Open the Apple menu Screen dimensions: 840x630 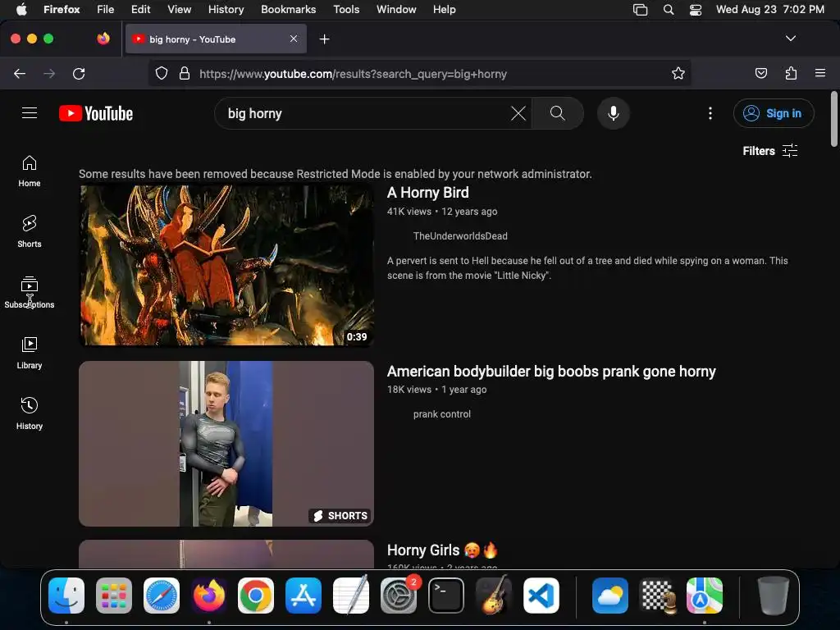[21, 9]
